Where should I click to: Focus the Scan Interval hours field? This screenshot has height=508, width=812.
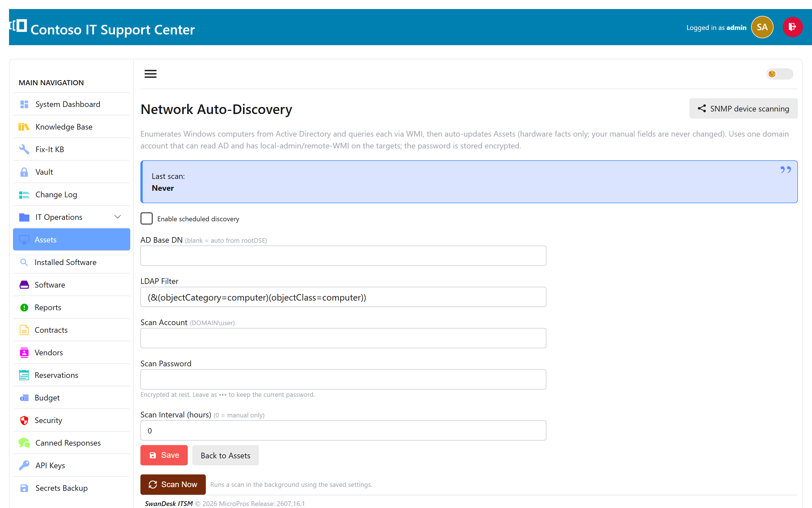(343, 430)
